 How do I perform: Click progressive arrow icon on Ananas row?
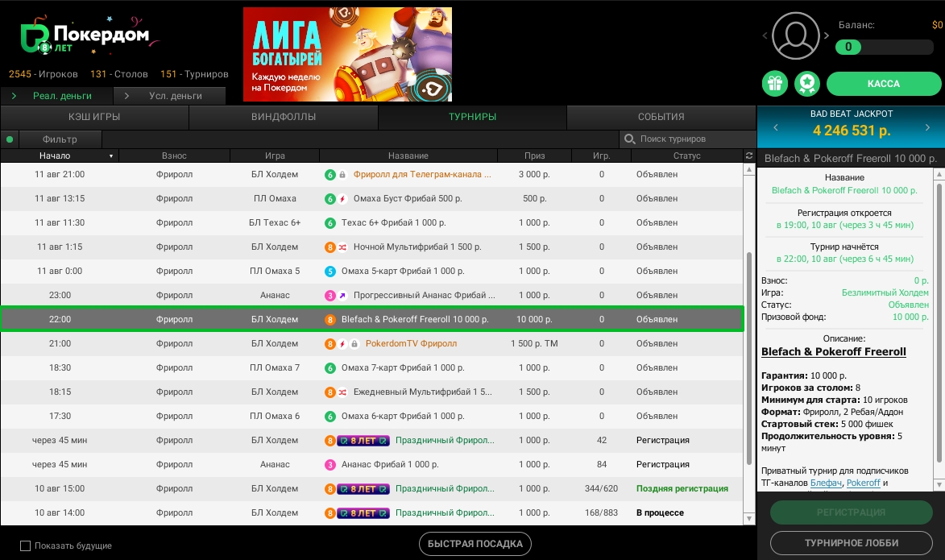pos(342,296)
